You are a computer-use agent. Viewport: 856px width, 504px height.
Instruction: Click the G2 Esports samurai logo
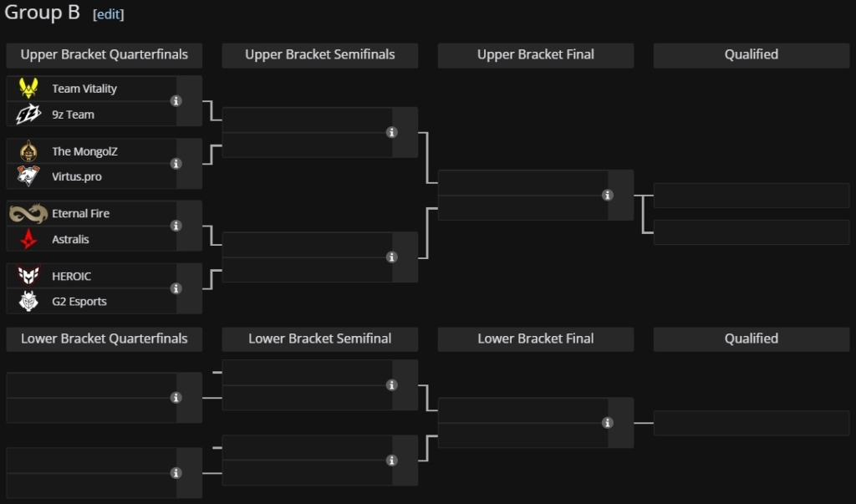[x=28, y=301]
